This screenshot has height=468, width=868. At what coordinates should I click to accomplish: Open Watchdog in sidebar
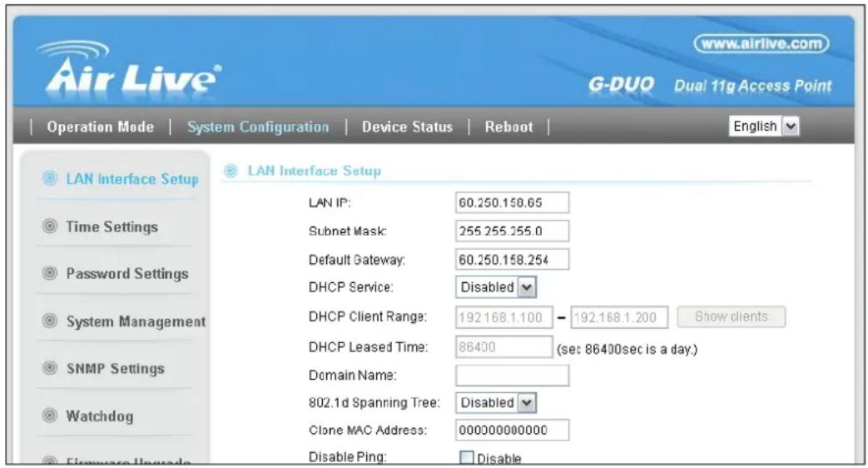coord(100,416)
